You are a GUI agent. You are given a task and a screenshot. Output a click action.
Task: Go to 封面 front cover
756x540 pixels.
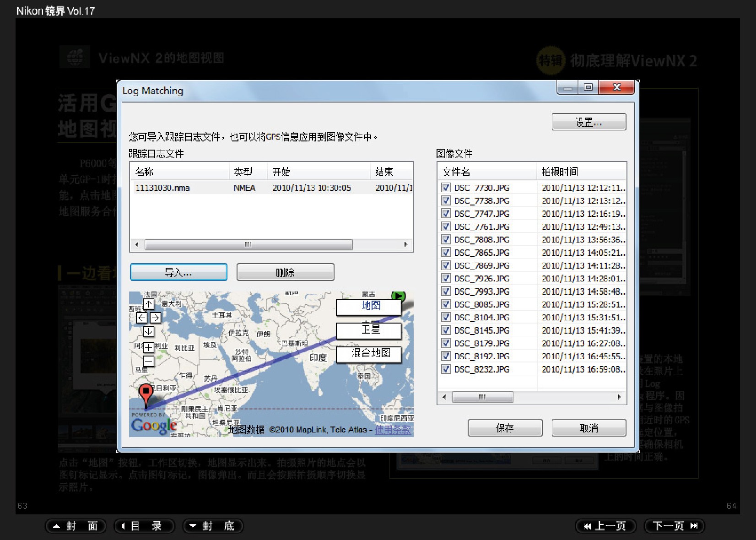pos(76,526)
